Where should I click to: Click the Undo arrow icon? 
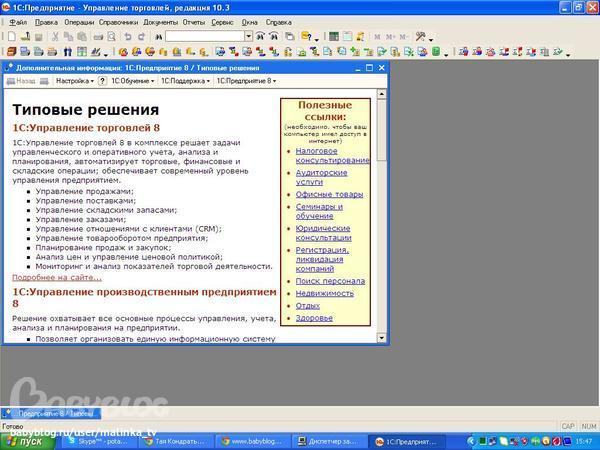[x=126, y=36]
